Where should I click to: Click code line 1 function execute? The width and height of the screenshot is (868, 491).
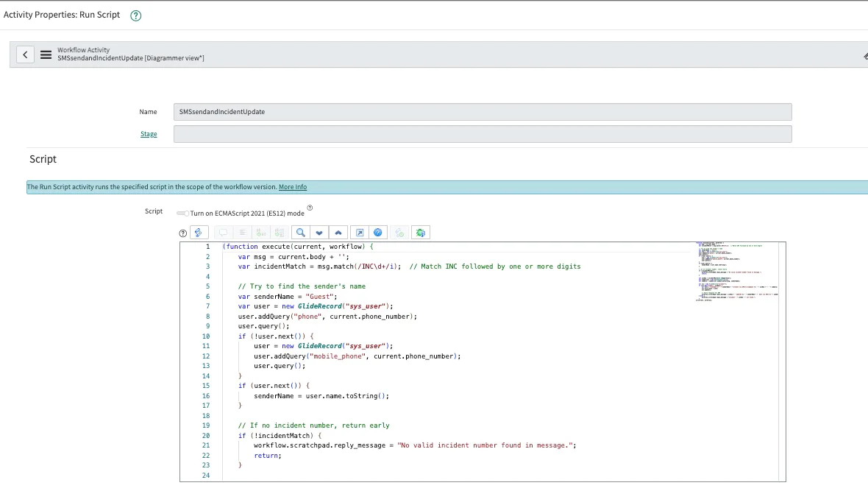tap(298, 247)
